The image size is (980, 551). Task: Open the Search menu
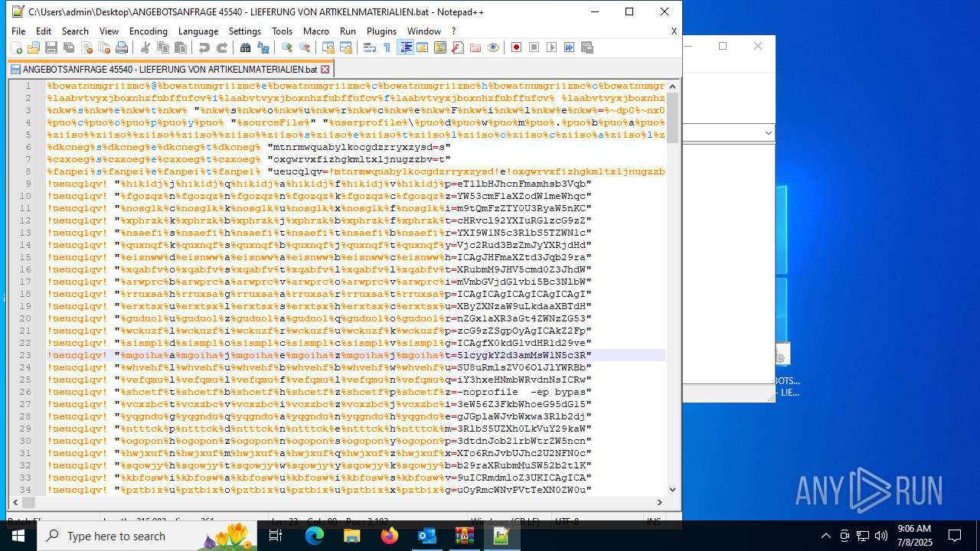click(x=75, y=31)
